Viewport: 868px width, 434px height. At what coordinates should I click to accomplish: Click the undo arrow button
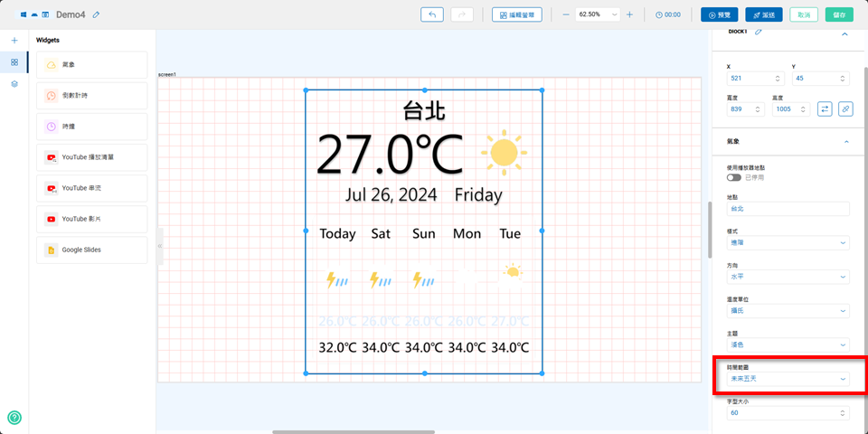click(x=432, y=14)
